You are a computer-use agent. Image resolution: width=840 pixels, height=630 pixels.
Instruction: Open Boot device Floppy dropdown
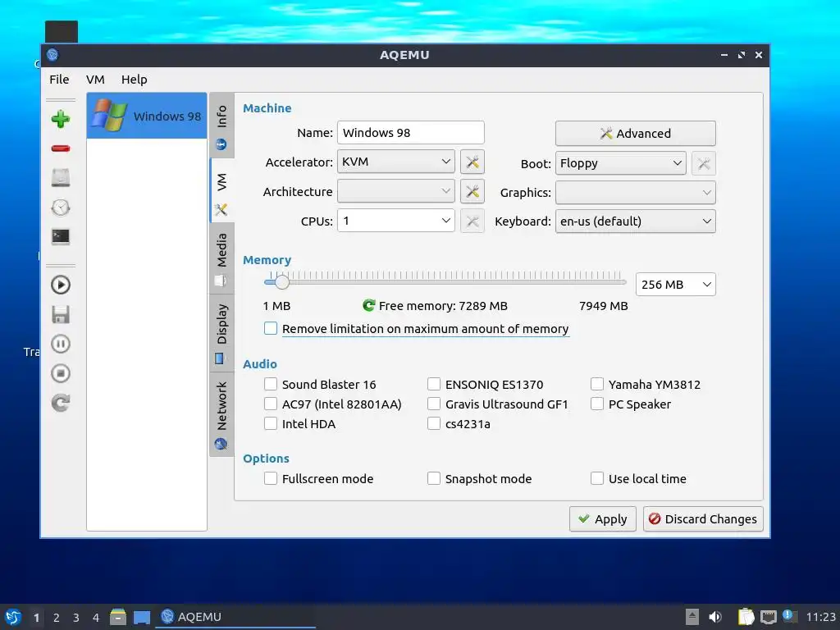(x=621, y=163)
